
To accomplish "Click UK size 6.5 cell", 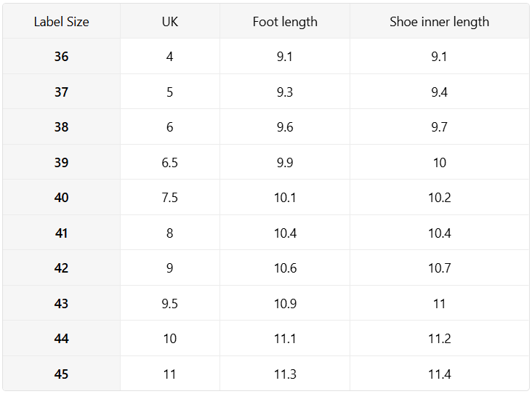I will 169,163.
